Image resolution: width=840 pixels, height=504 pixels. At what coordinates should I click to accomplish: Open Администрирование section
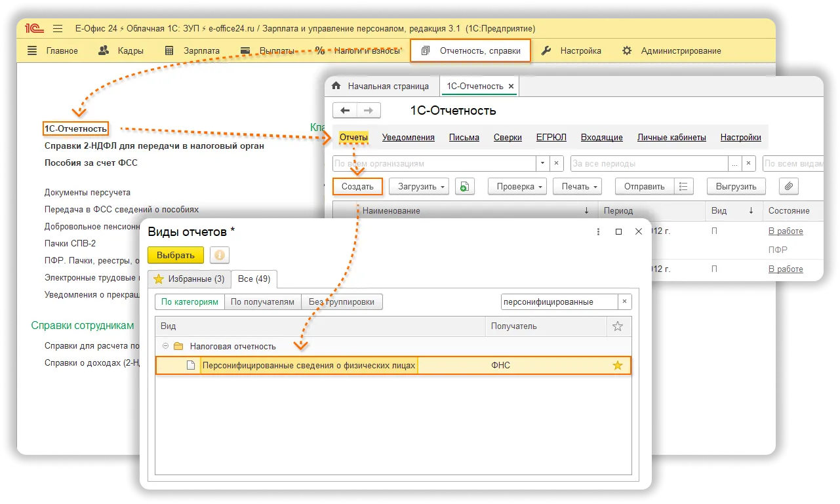tap(671, 50)
